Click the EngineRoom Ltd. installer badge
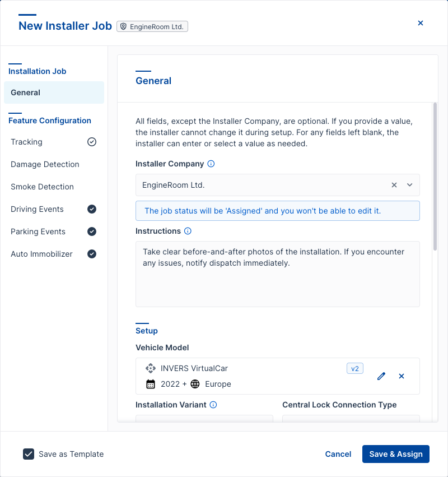 152,26
